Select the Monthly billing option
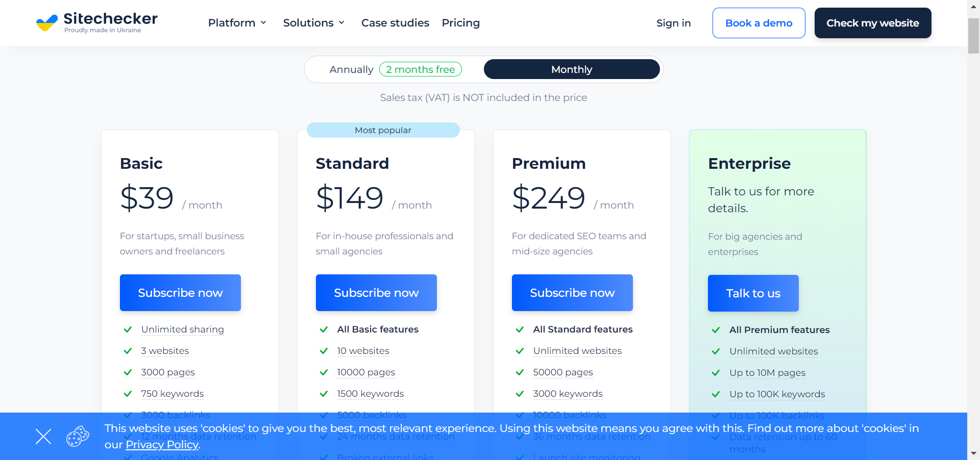This screenshot has width=980, height=460. (x=572, y=69)
